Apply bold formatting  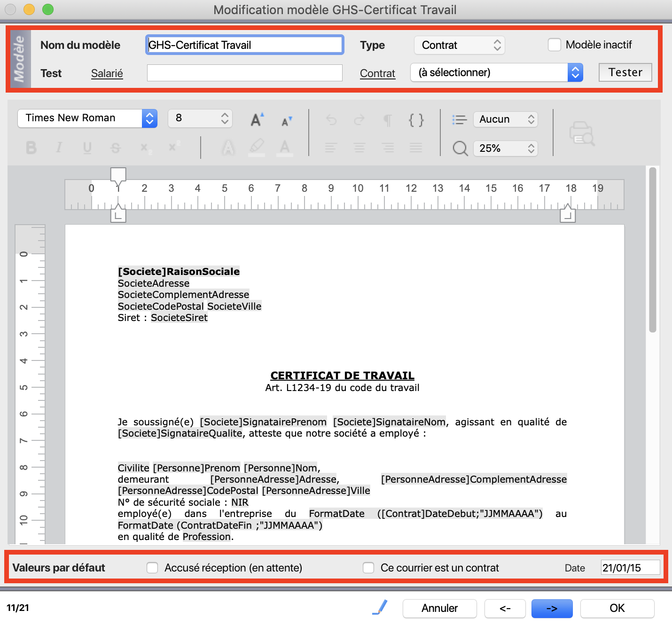(31, 148)
